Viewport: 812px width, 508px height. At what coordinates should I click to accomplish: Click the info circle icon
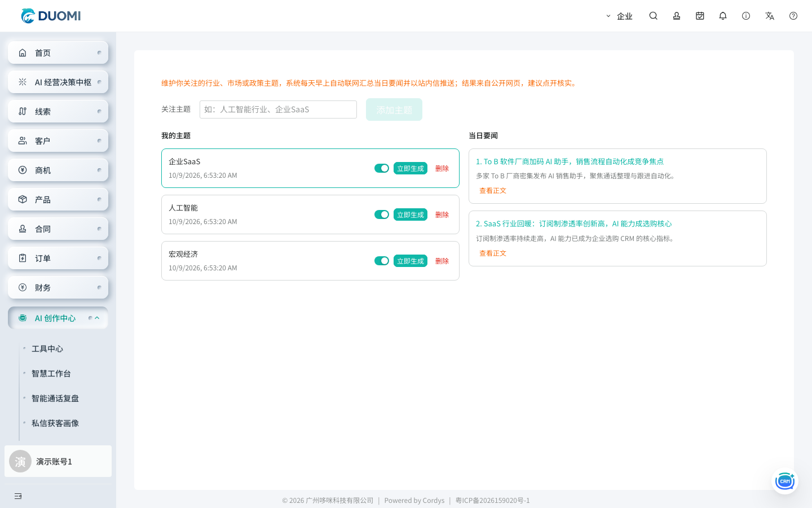pyautogui.click(x=746, y=16)
